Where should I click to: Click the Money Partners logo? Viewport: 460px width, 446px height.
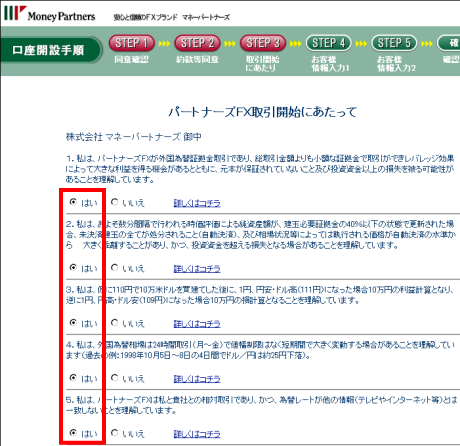(50, 14)
